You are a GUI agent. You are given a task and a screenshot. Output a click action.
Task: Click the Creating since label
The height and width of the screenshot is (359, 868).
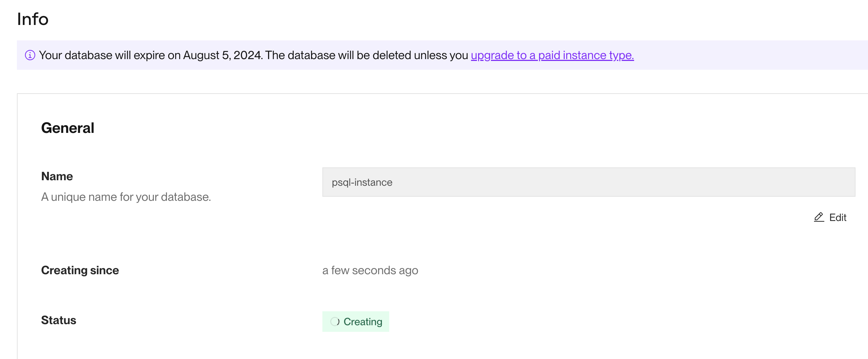pos(80,270)
